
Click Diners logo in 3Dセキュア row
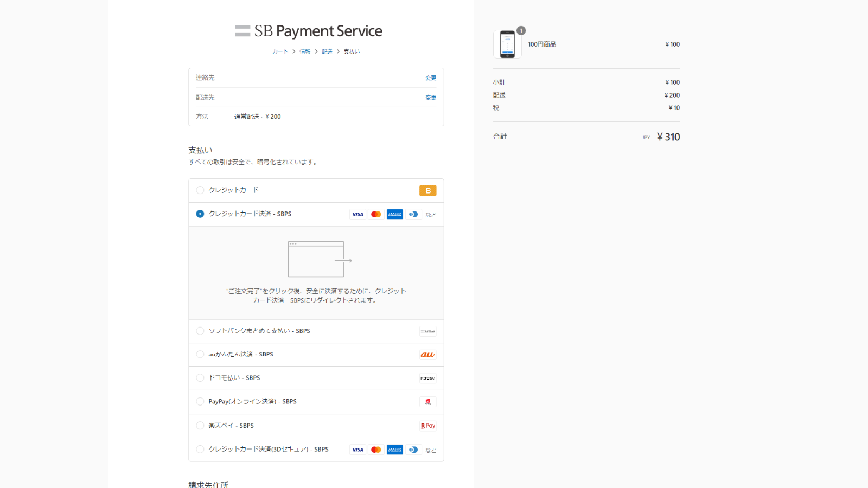click(x=413, y=450)
